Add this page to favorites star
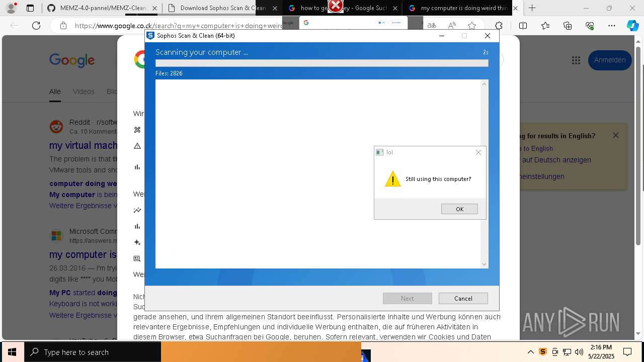The height and width of the screenshot is (362, 644). pos(471,26)
